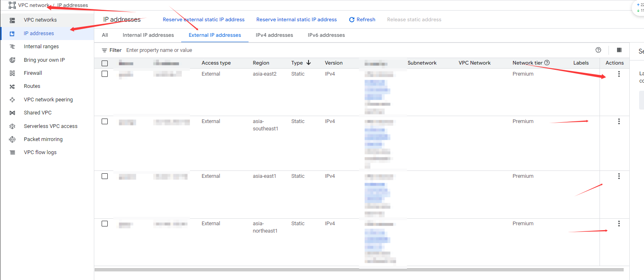The height and width of the screenshot is (280, 644).
Task: Open VPC network peering in sidebar
Action: (47, 100)
